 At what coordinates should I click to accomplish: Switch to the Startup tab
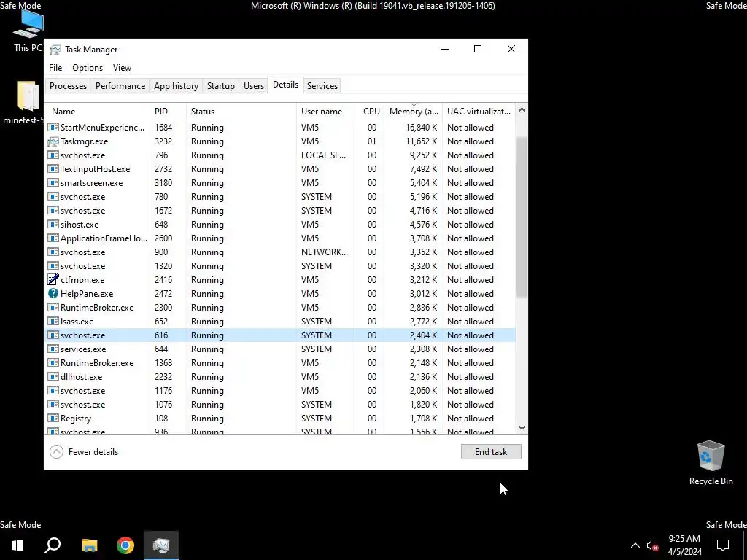pos(220,86)
